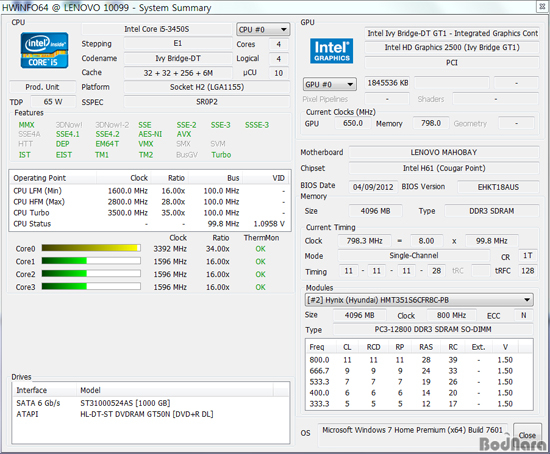550x454 pixels.
Task: Click the tRFC 128 value field
Action: coord(527,271)
